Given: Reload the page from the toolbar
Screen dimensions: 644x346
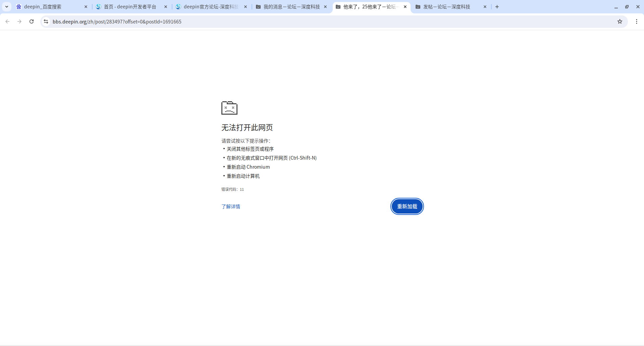Looking at the screenshot, I should 32,21.
